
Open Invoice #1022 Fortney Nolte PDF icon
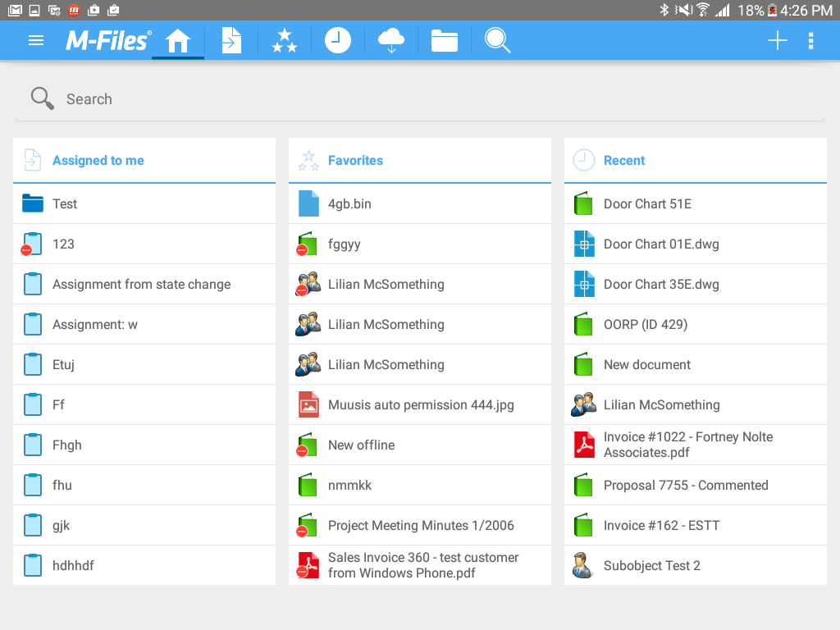click(584, 445)
